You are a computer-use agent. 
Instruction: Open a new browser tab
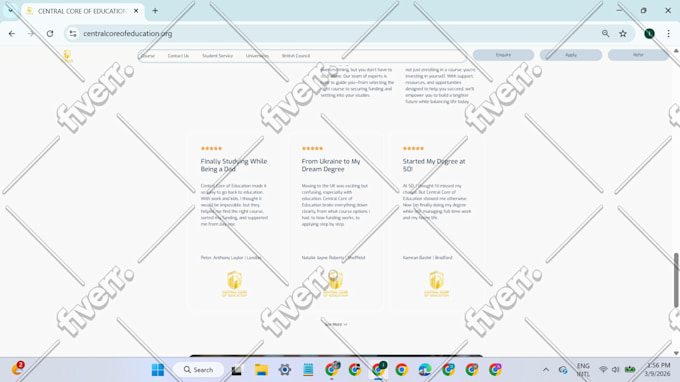[x=155, y=11]
